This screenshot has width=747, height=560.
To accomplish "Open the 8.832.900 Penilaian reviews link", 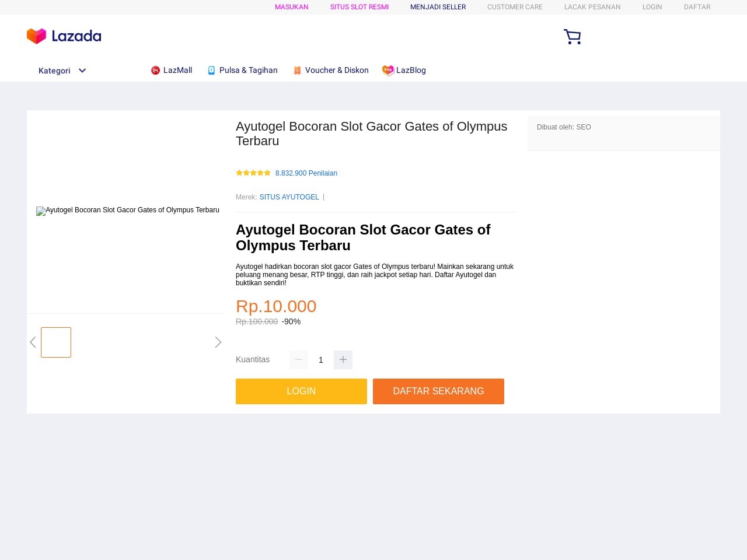I will (x=306, y=173).
